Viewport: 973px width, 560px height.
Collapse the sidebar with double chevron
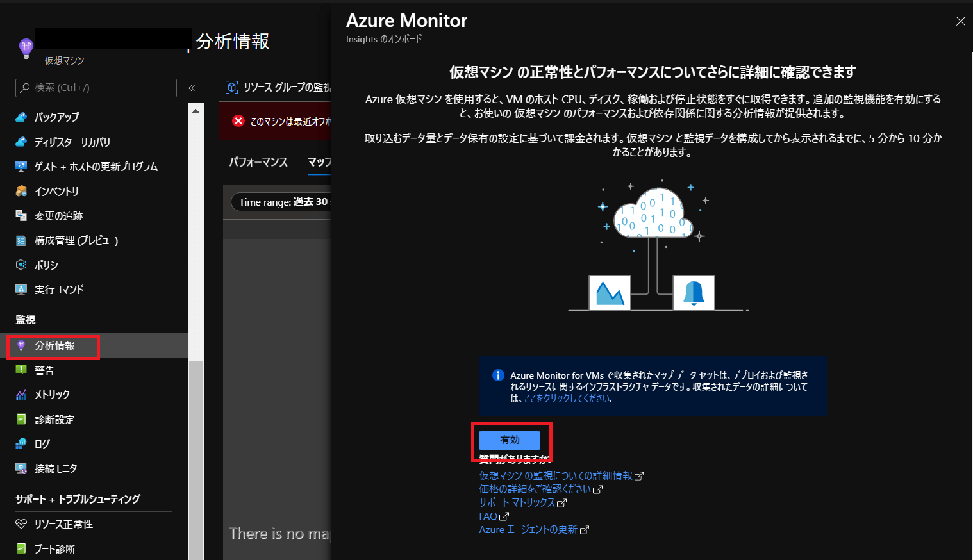(191, 88)
